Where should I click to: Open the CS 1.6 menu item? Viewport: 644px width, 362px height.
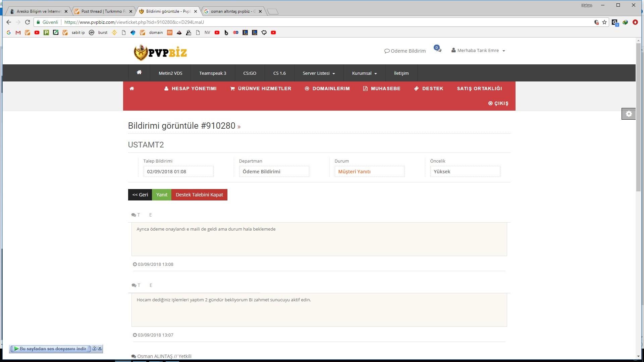pos(279,73)
